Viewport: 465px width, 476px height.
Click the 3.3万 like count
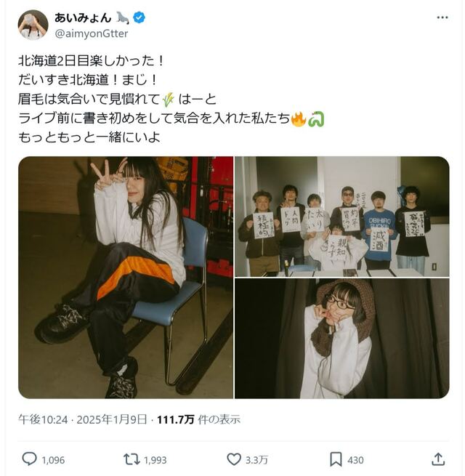(256, 460)
